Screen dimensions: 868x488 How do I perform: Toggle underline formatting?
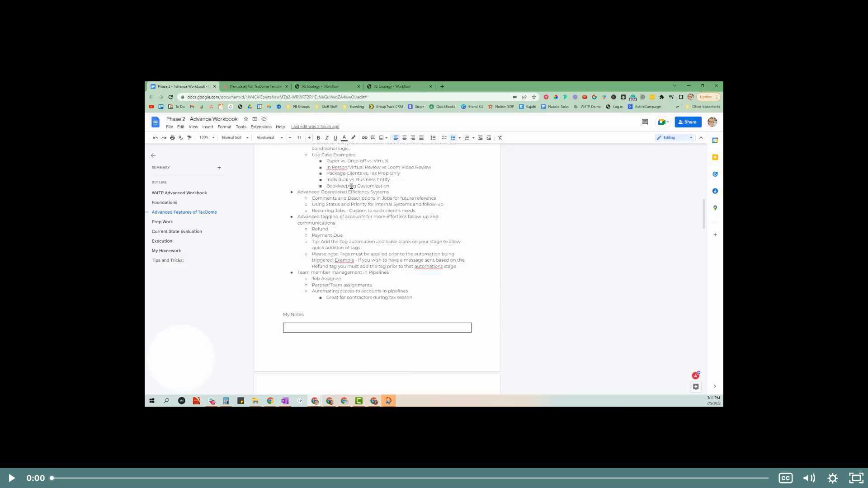point(335,138)
